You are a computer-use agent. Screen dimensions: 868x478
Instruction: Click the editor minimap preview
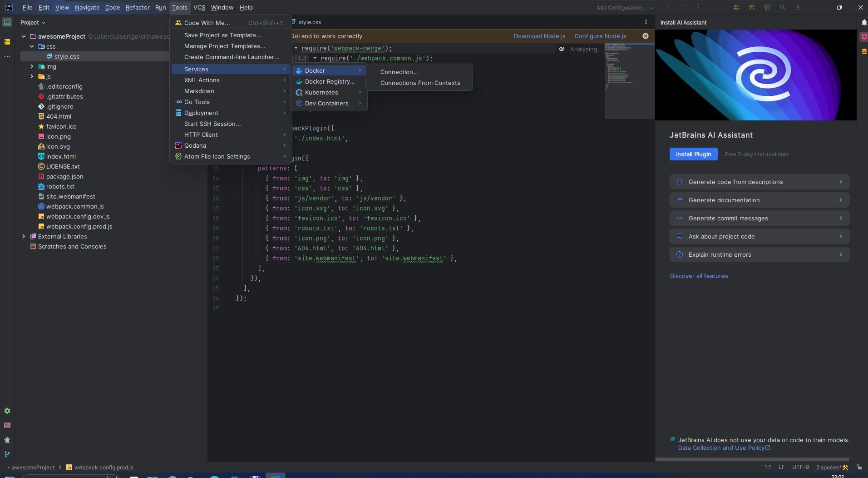coord(629,81)
